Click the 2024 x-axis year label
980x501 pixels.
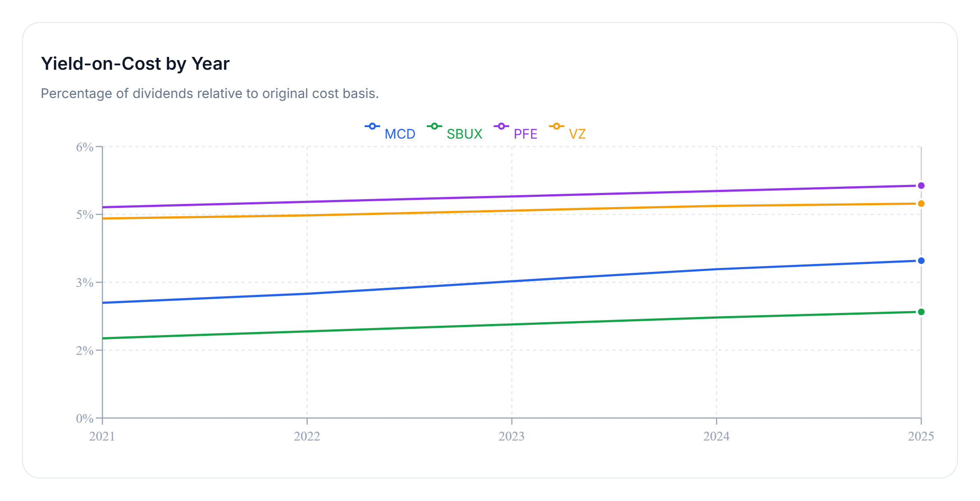(x=716, y=437)
